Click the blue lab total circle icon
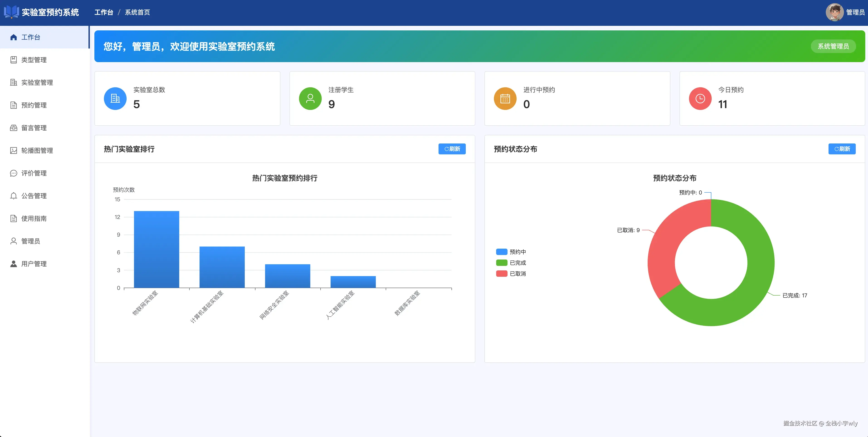 pos(115,99)
